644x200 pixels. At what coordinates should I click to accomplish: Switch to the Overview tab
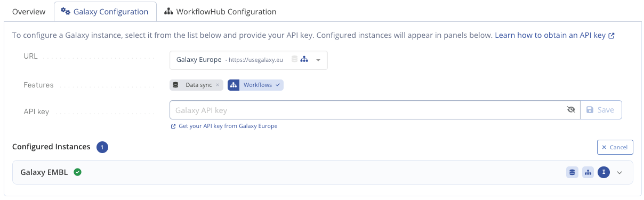[29, 11]
